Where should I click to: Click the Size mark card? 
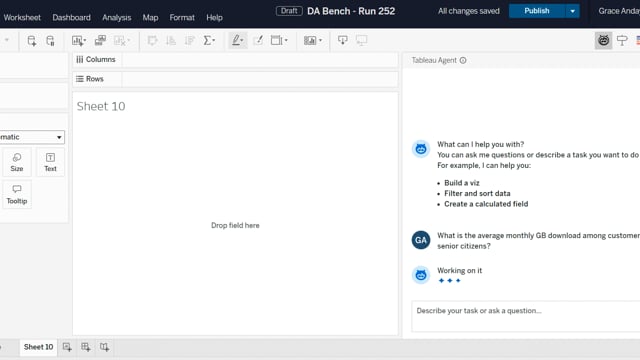tap(17, 162)
